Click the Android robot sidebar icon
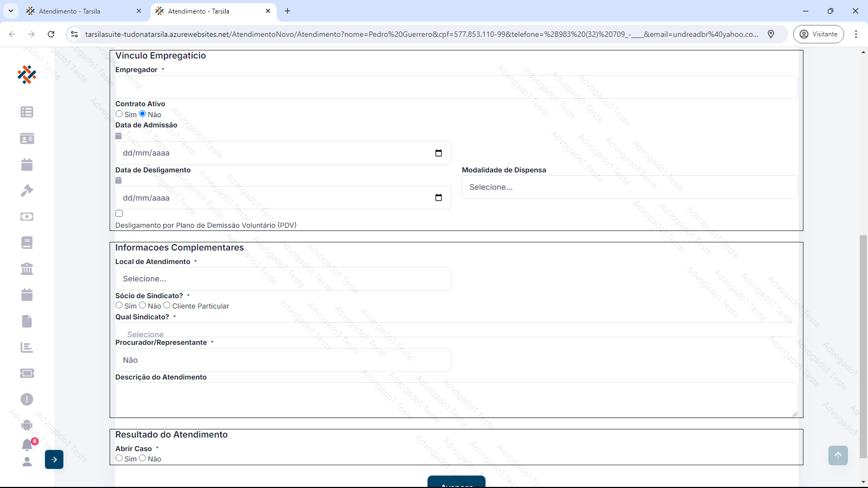Image resolution: width=868 pixels, height=488 pixels. coord(27,425)
